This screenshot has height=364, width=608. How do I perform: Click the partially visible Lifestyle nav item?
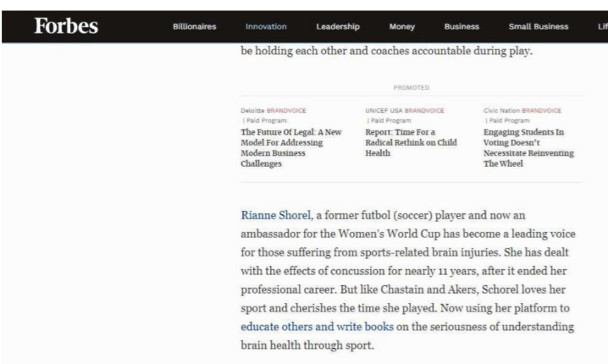pyautogui.click(x=601, y=27)
